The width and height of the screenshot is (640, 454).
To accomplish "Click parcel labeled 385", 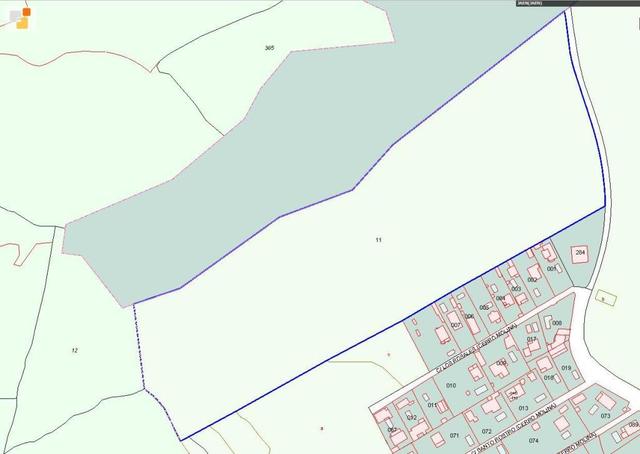I will [269, 48].
